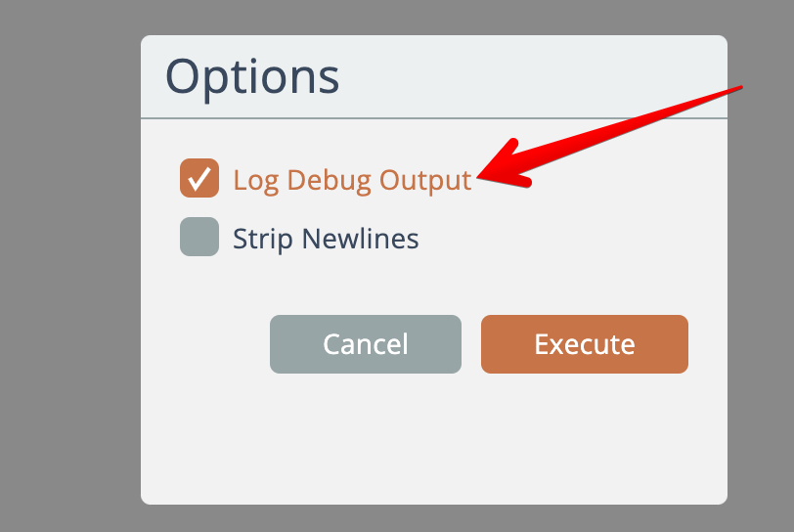
Task: Click the Options dialog title
Action: (x=252, y=76)
